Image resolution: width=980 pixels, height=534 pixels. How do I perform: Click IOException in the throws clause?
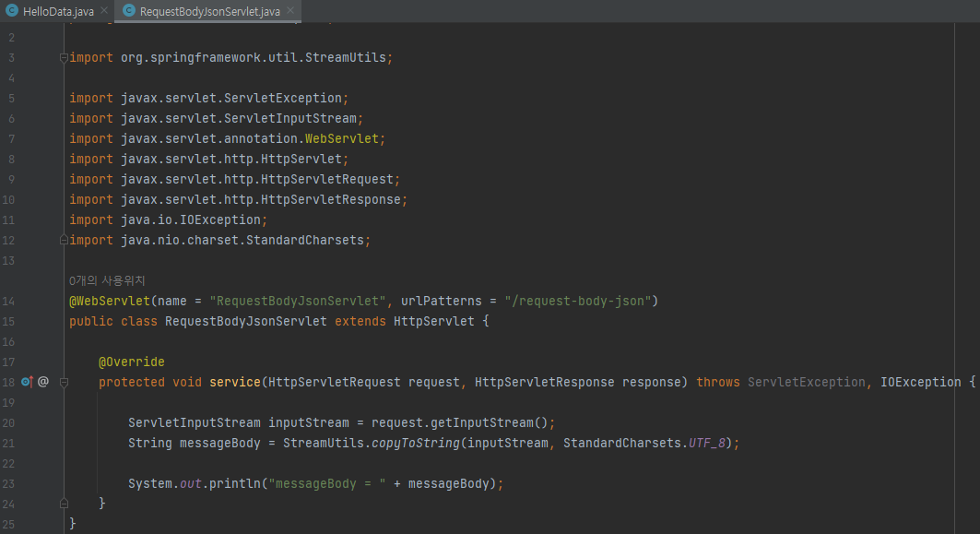[x=921, y=382]
